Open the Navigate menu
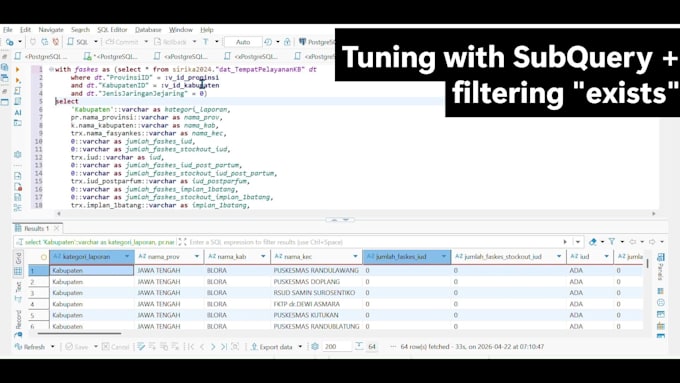 (x=51, y=29)
